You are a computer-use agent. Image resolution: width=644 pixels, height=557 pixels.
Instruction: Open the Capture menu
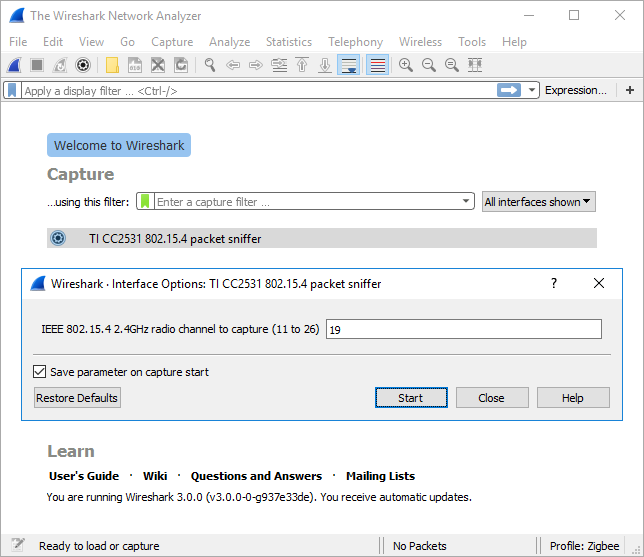172,42
